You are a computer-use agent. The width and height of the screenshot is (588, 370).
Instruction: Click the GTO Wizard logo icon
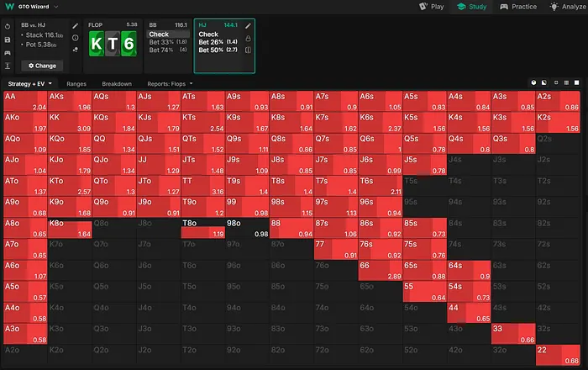tap(8, 6)
